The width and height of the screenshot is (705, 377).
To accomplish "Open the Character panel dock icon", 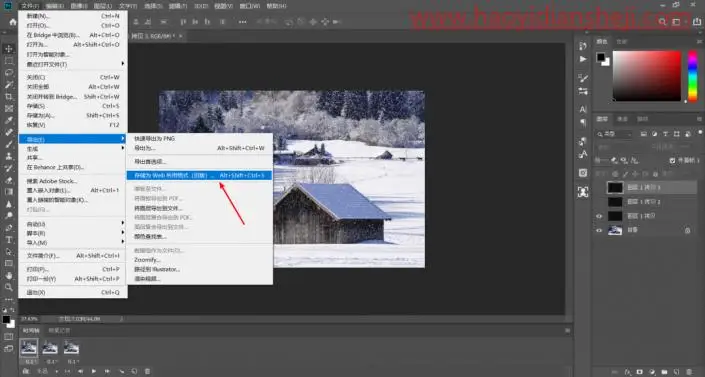I will [x=583, y=109].
